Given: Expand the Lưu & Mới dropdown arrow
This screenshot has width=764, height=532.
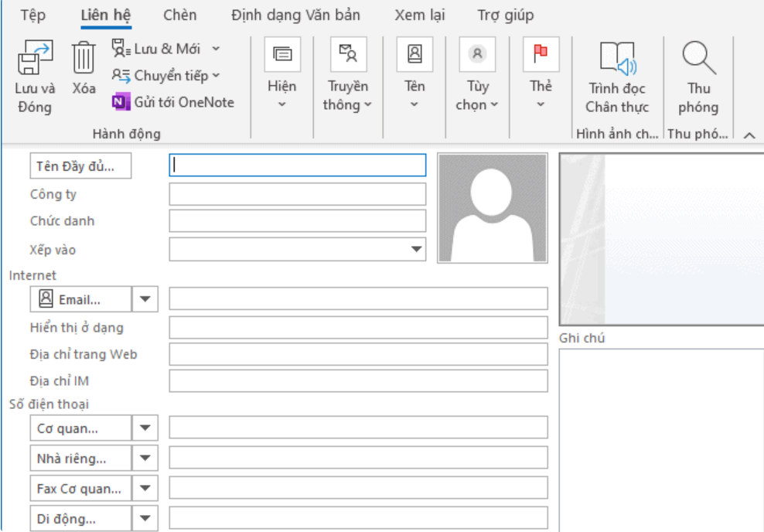Looking at the screenshot, I should (x=216, y=49).
